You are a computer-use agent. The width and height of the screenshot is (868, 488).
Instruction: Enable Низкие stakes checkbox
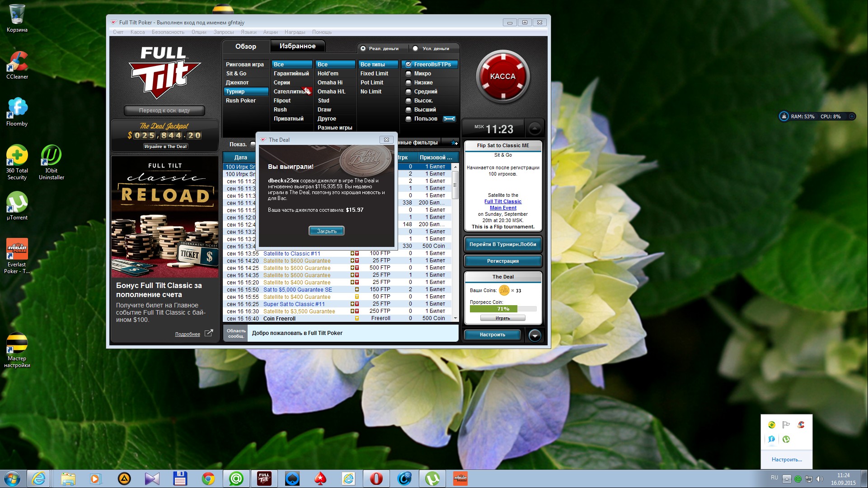(408, 83)
